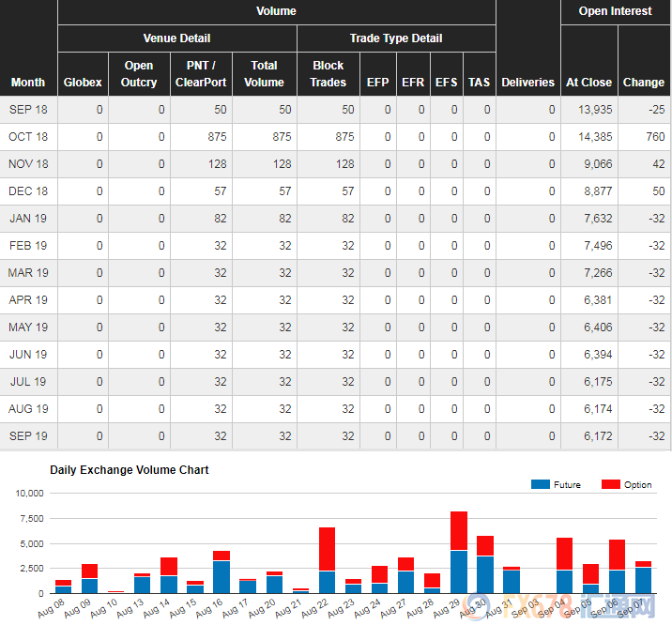Click the TAS column header

click(x=480, y=83)
